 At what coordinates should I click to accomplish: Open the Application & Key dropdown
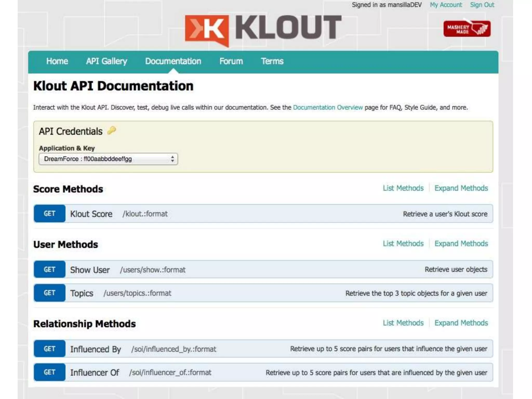(x=108, y=159)
